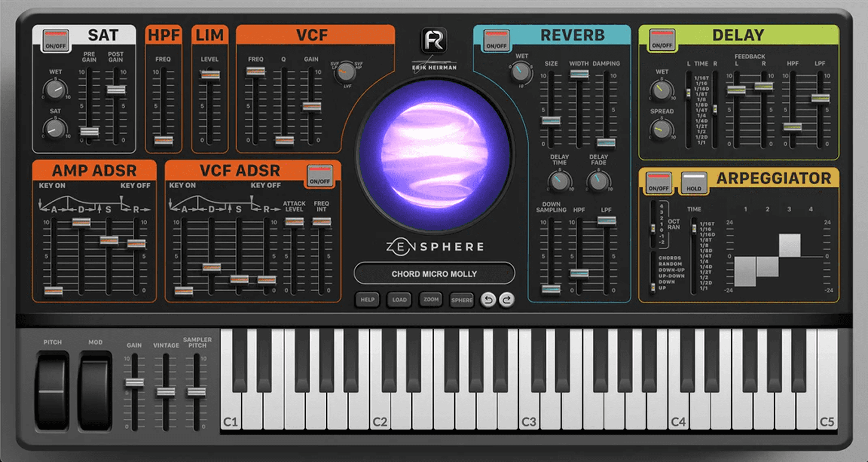
Task: Click the SAT section WET knob
Action: click(55, 89)
